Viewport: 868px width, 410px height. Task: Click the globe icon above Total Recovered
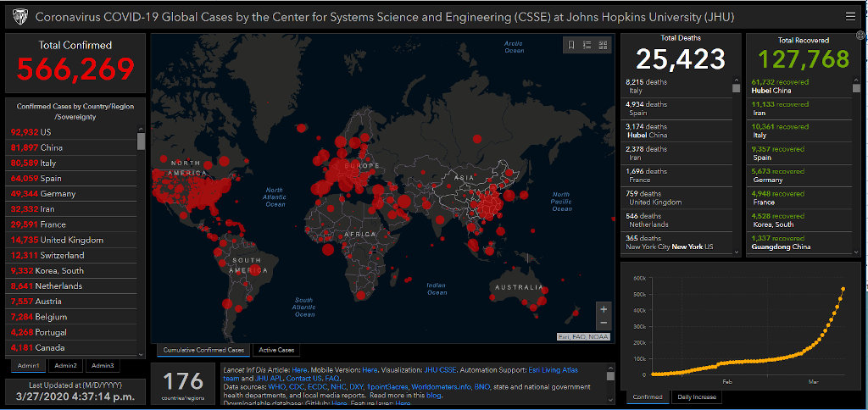tap(861, 36)
